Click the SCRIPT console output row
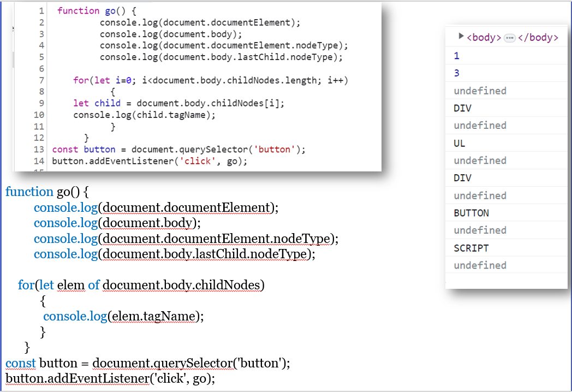Image resolution: width=572 pixels, height=392 pixels. pos(471,248)
